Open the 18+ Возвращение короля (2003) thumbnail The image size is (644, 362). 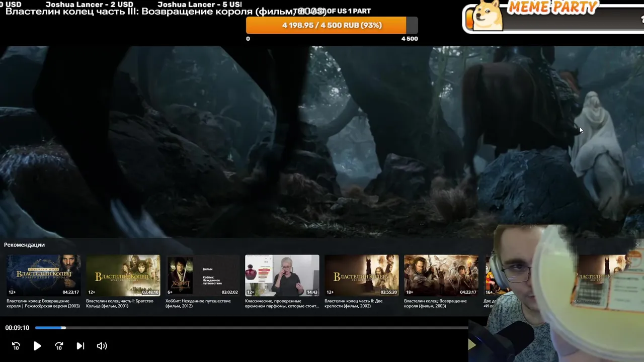click(x=441, y=276)
